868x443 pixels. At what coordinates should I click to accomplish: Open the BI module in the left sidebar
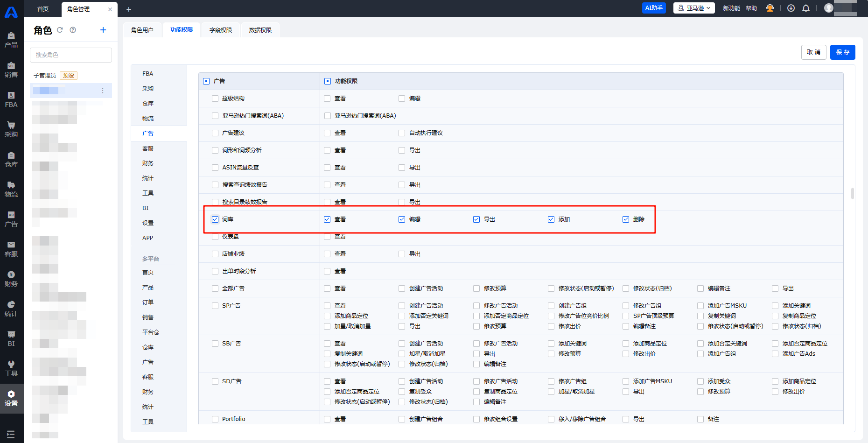pyautogui.click(x=11, y=339)
